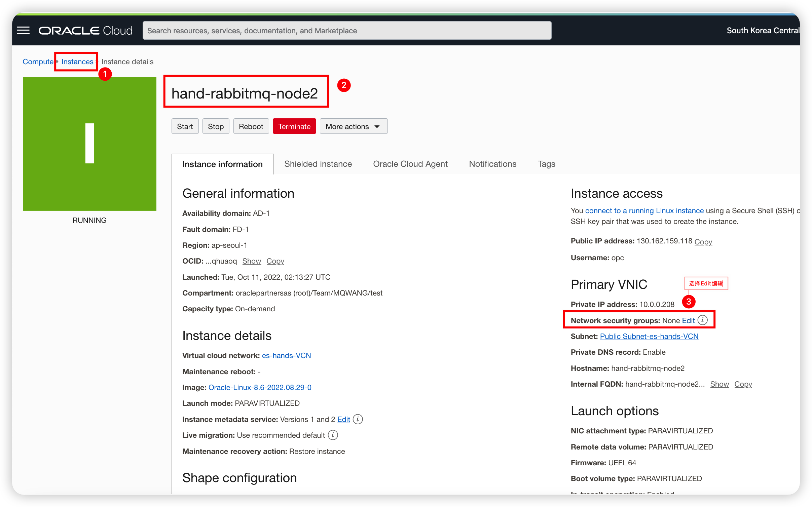Open the navigation hamburger menu
This screenshot has height=507, width=812.
coord(23,30)
